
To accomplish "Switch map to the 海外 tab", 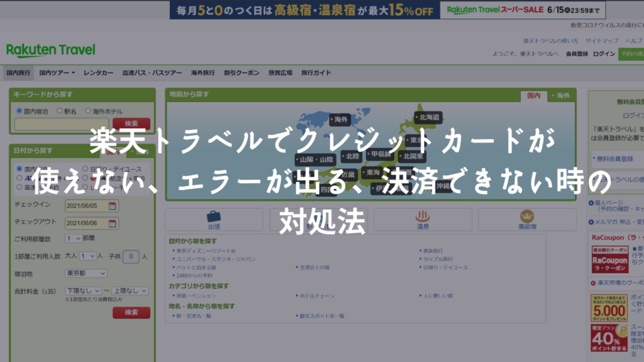I will [561, 96].
